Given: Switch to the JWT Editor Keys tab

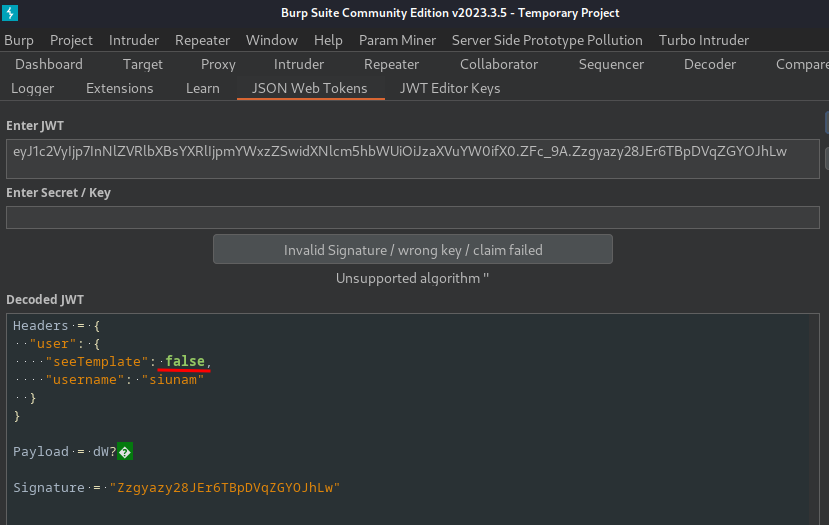Looking at the screenshot, I should (x=450, y=88).
